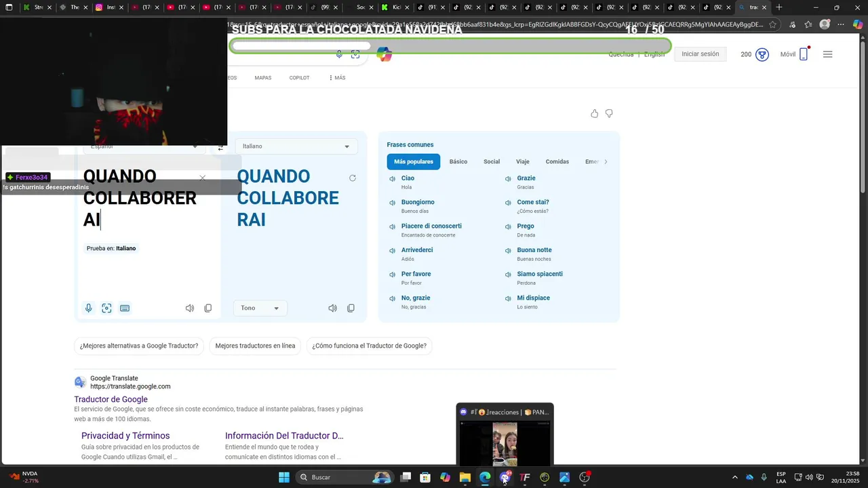Open the Información Del Traductor D... link

[284, 436]
